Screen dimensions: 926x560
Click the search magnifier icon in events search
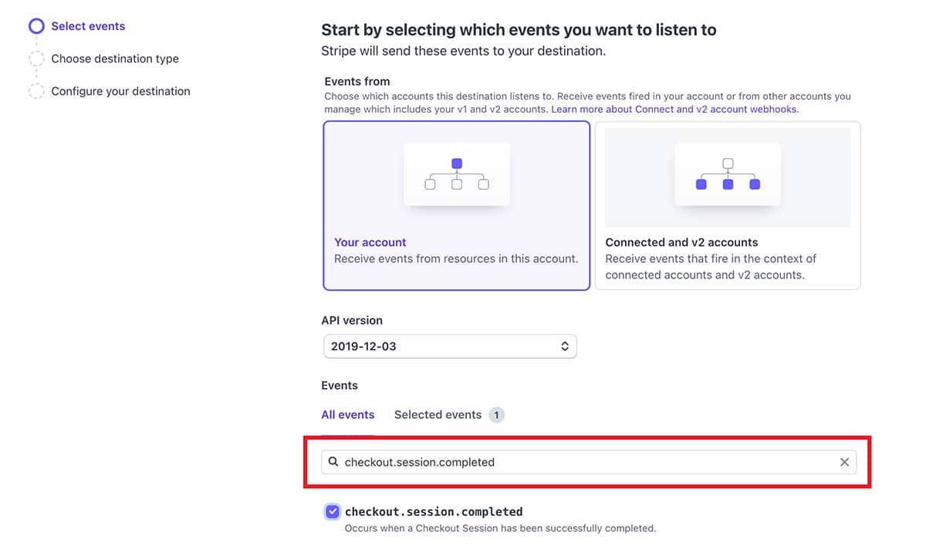coord(333,461)
